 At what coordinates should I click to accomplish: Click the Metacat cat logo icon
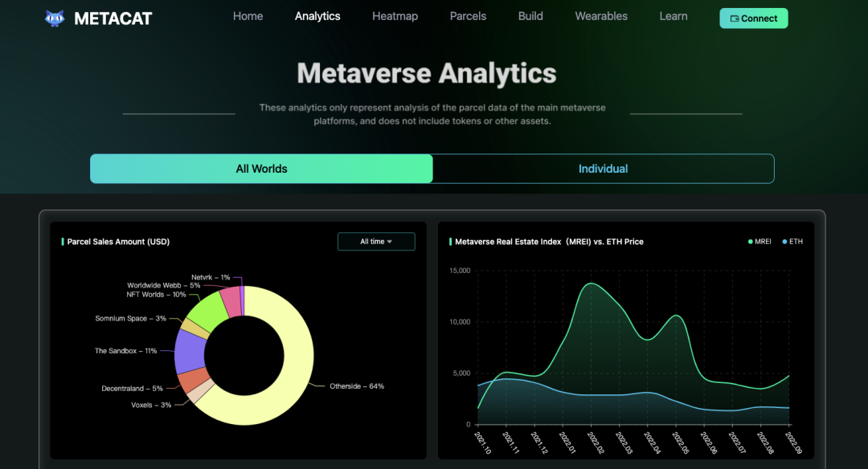point(55,18)
